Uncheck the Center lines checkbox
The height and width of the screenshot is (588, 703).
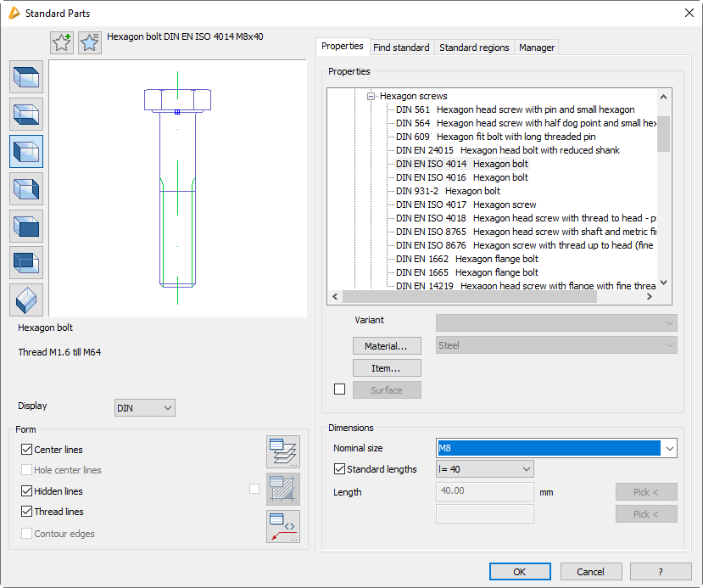tap(27, 450)
